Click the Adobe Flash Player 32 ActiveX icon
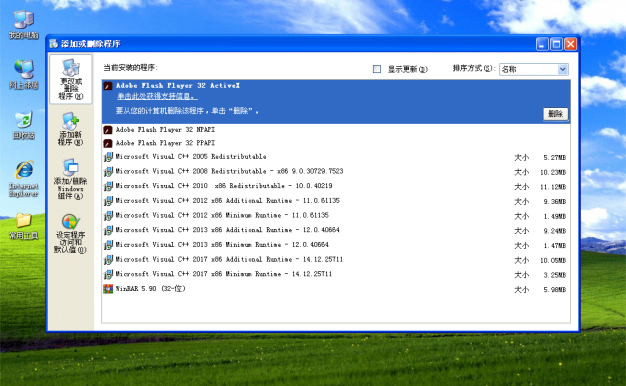Image resolution: width=626 pixels, height=386 pixels. [108, 86]
